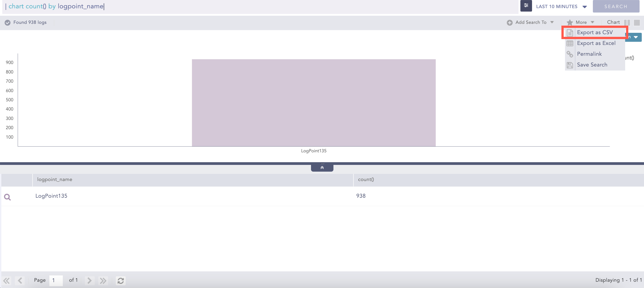The width and height of the screenshot is (644, 288).
Task: Select Export as Excel menu entry
Action: [x=596, y=43]
